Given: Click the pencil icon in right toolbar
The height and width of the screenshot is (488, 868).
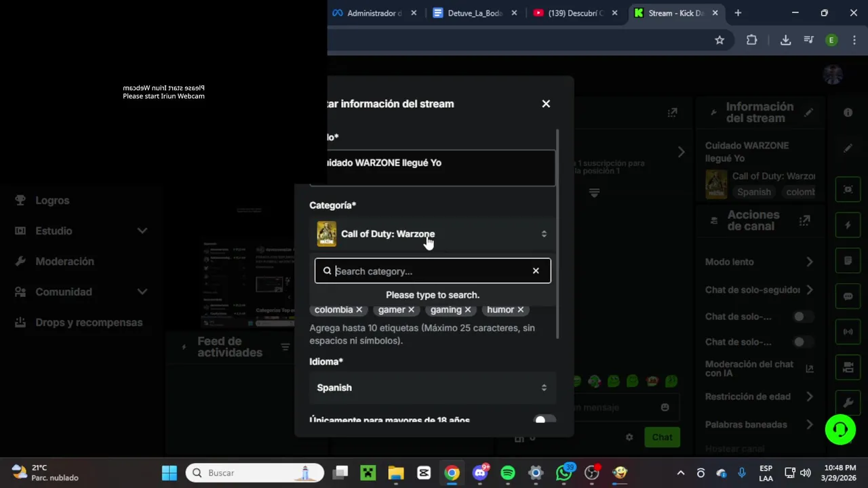Looking at the screenshot, I should (848, 148).
